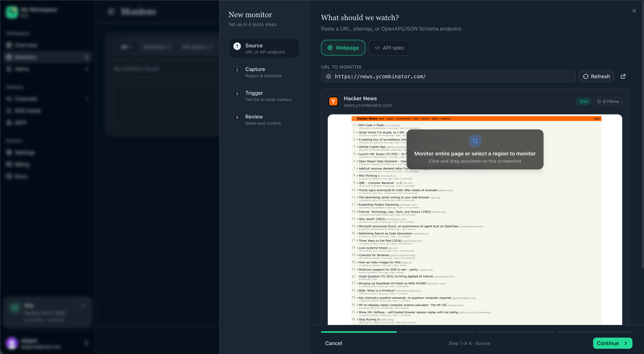This screenshot has height=354, width=644.
Task: Click the clock icon beside 6116ms
Action: pos(599,101)
